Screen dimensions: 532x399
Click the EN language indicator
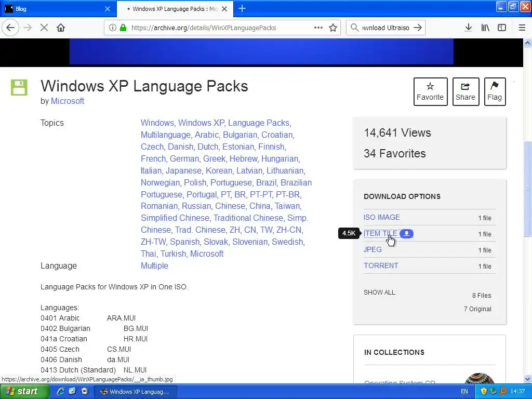point(464,392)
